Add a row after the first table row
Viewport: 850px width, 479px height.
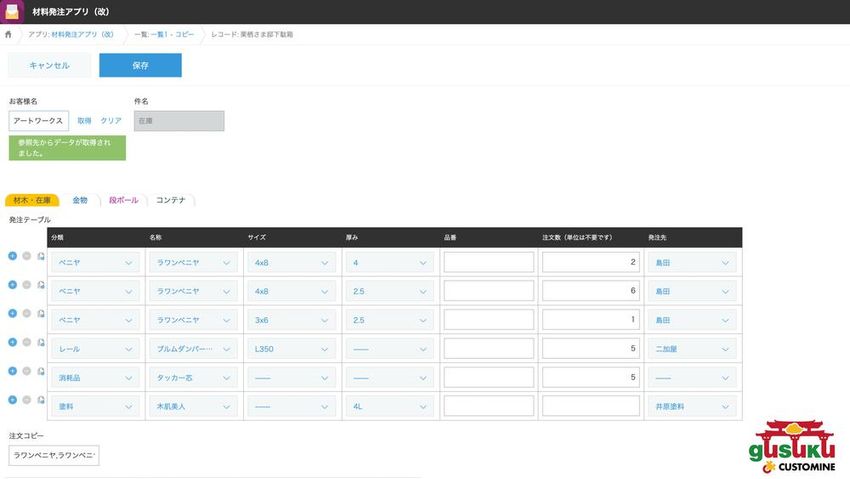point(12,256)
